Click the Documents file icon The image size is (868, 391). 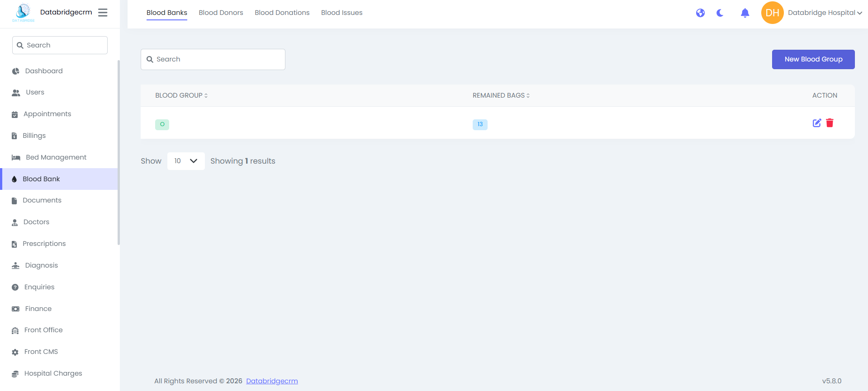pyautogui.click(x=14, y=201)
